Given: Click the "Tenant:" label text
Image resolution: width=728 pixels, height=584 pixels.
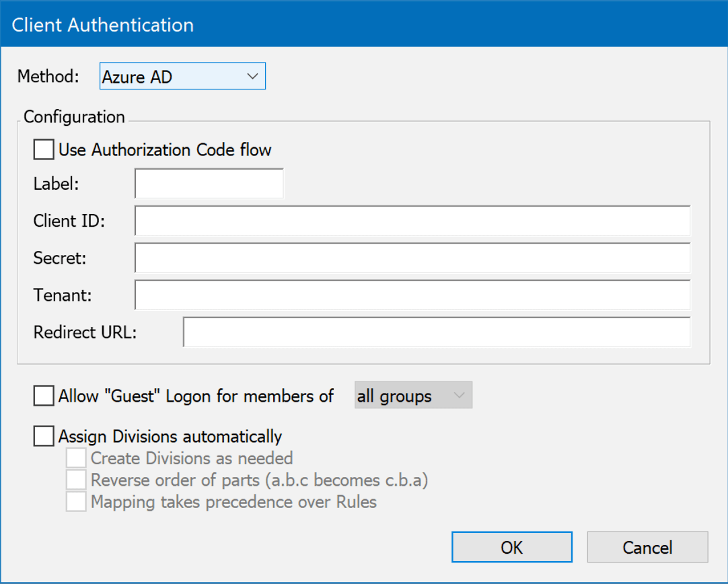Looking at the screenshot, I should pyautogui.click(x=63, y=295).
